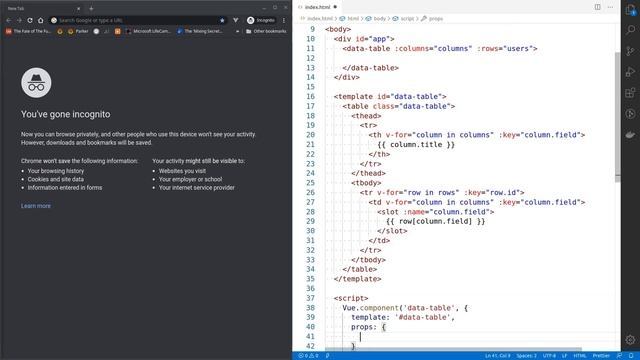Click the Split Editor icon
This screenshot has height=360, width=640.
click(x=597, y=7)
